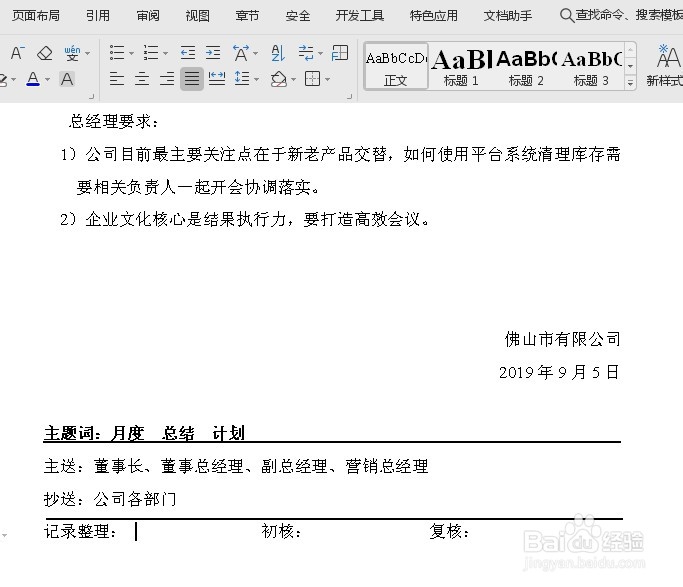This screenshot has width=683, height=587.
Task: Sort text with the A-Z icon
Action: (278, 53)
